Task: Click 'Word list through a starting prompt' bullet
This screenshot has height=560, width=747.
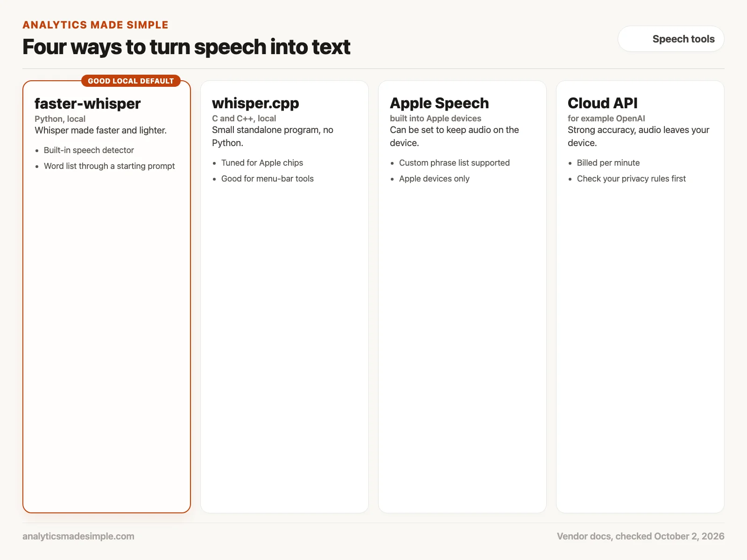Action: (x=109, y=166)
